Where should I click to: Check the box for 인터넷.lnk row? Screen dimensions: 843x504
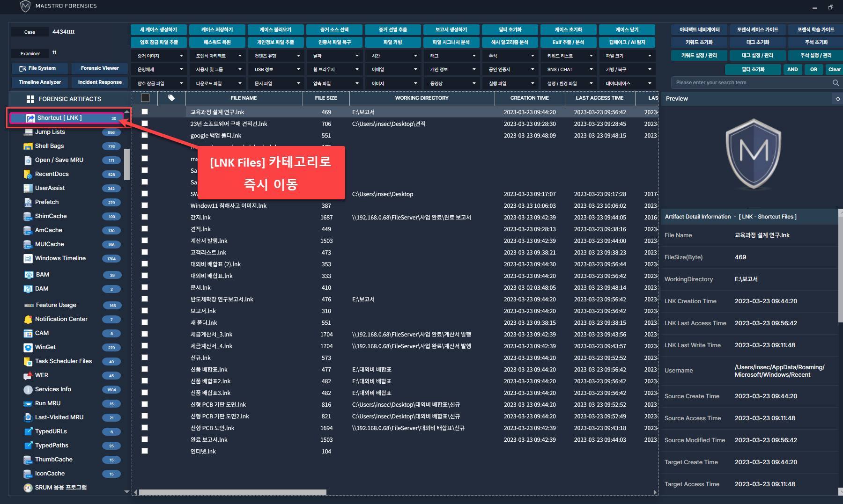(145, 451)
